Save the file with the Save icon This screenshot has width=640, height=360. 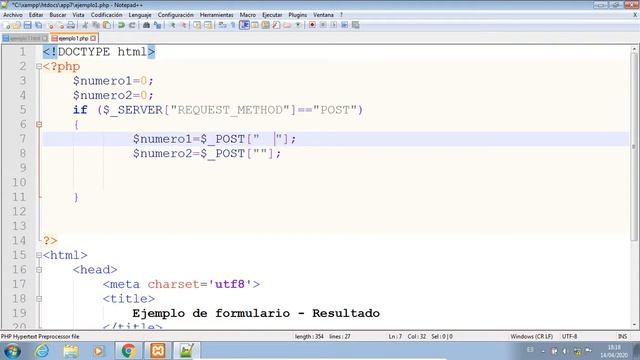click(x=27, y=25)
